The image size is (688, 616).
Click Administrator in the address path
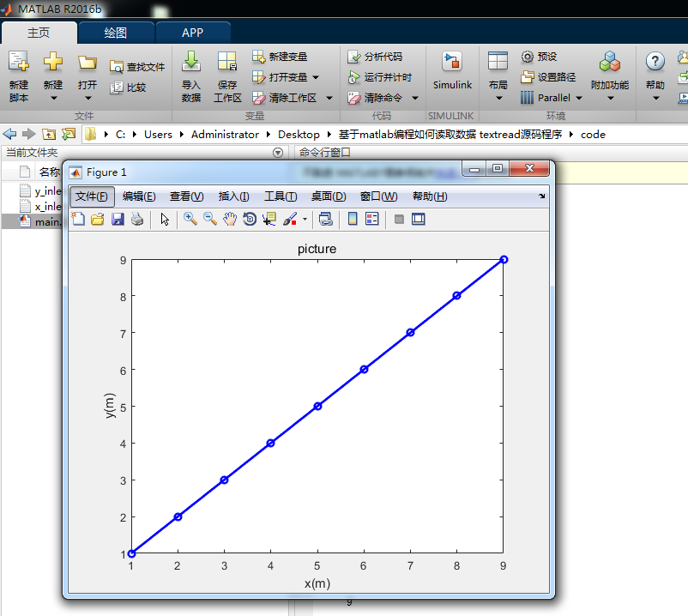(225, 134)
